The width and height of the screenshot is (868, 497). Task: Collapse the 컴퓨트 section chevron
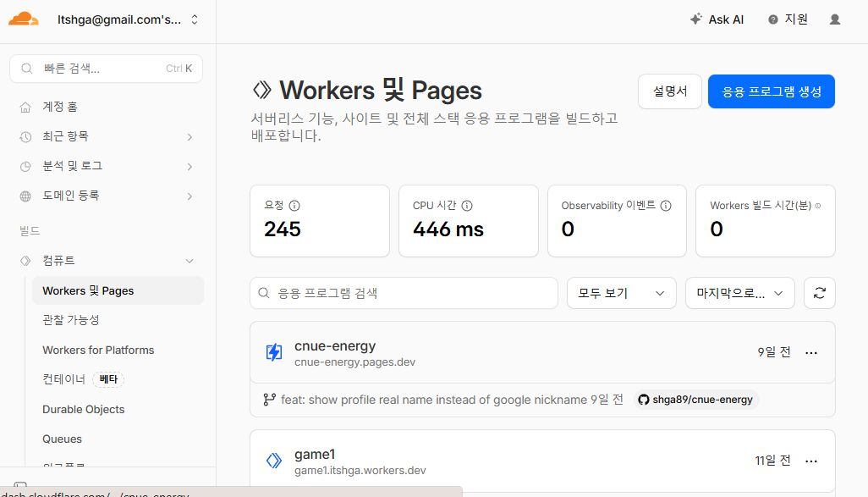point(190,261)
